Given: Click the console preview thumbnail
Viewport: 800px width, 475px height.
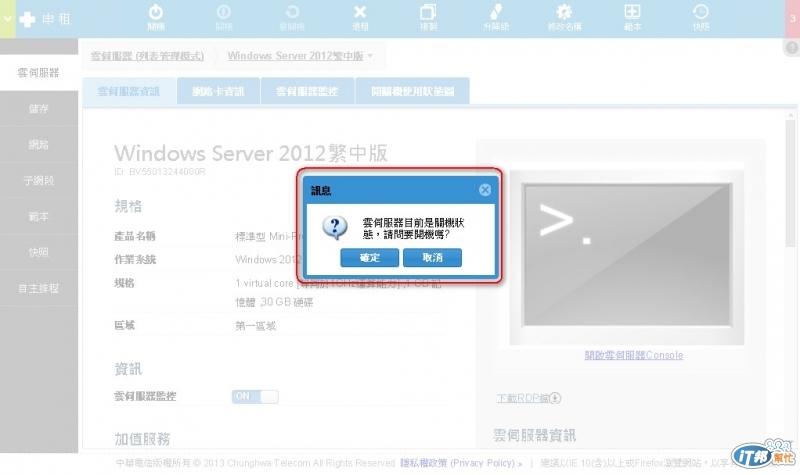Looking at the screenshot, I should 627,256.
